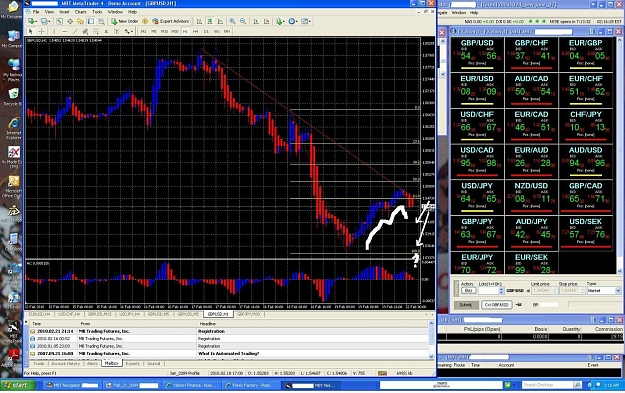This screenshot has height=393, width=625.
Task: Switch to the USDCHF,H4 chart tab
Action: (x=69, y=314)
